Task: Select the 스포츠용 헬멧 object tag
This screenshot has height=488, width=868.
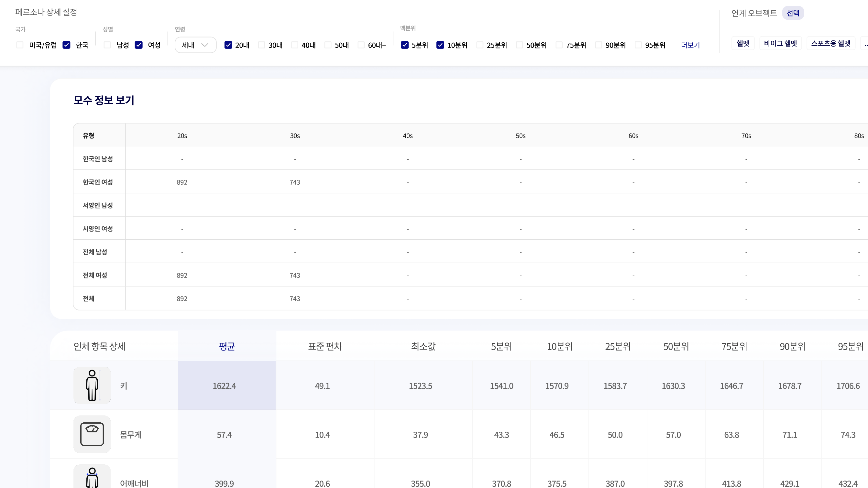Action: pyautogui.click(x=830, y=43)
